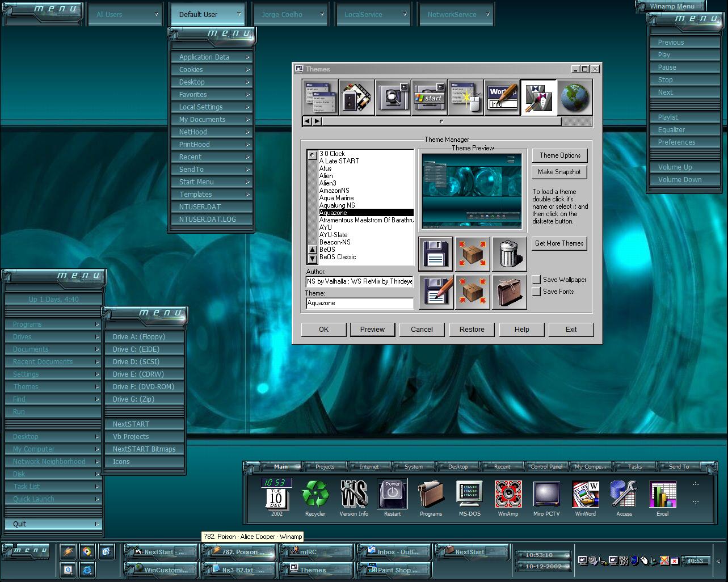
Task: Click the stacked menus icon in Themes toolbar
Action: point(320,98)
